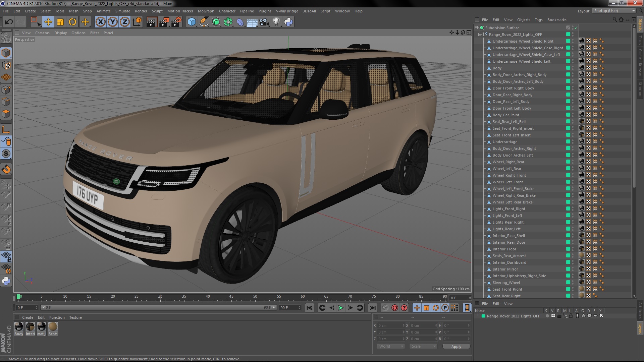Open Scale mode dropdown

pyautogui.click(x=423, y=346)
